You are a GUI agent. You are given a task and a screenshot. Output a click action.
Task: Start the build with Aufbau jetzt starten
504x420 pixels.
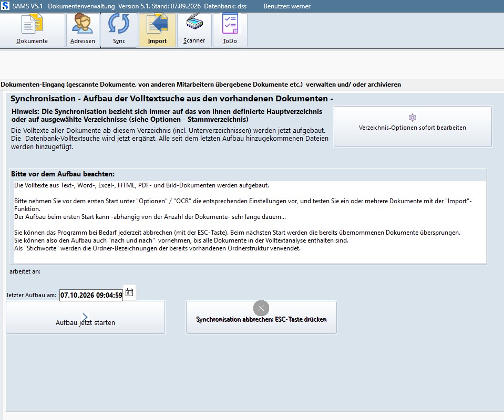(x=86, y=317)
